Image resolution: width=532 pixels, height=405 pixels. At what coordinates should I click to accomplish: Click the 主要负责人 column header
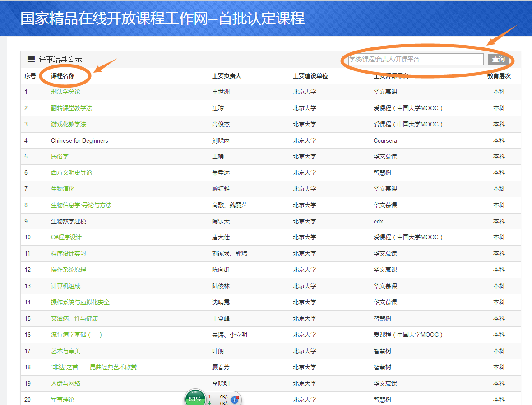227,76
